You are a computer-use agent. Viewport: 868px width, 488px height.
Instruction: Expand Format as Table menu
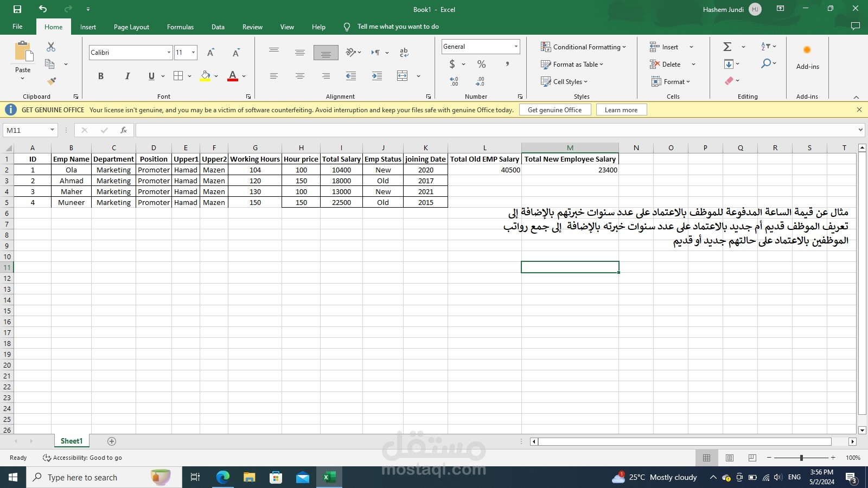pyautogui.click(x=572, y=65)
